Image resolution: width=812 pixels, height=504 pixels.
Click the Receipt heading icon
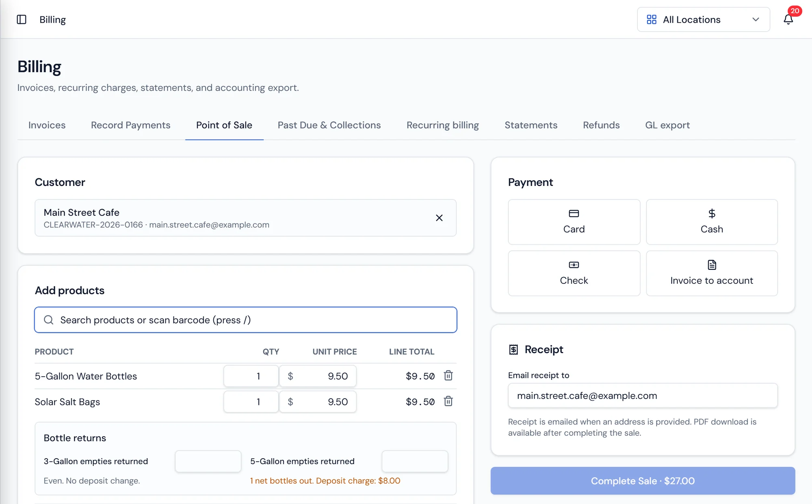(513, 349)
